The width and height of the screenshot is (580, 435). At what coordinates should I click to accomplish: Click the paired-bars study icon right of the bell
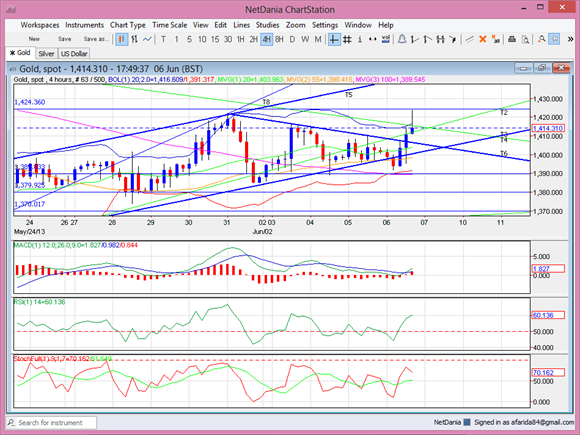[440, 39]
